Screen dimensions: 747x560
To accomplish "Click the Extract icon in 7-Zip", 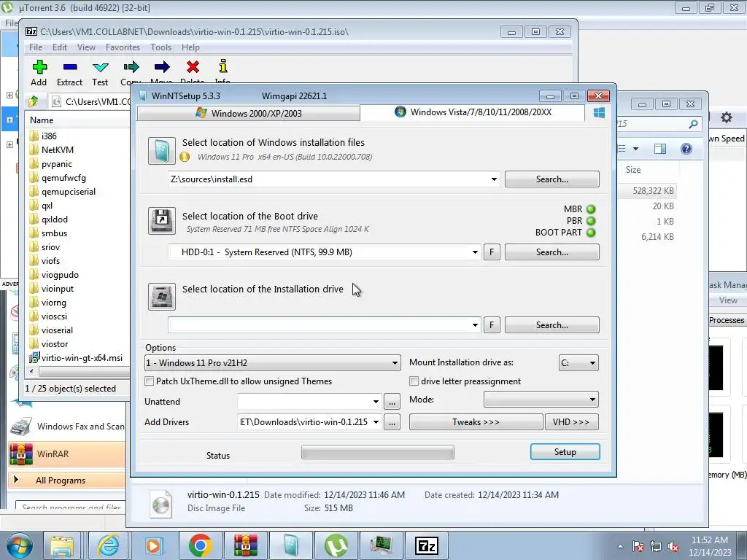I will [69, 67].
